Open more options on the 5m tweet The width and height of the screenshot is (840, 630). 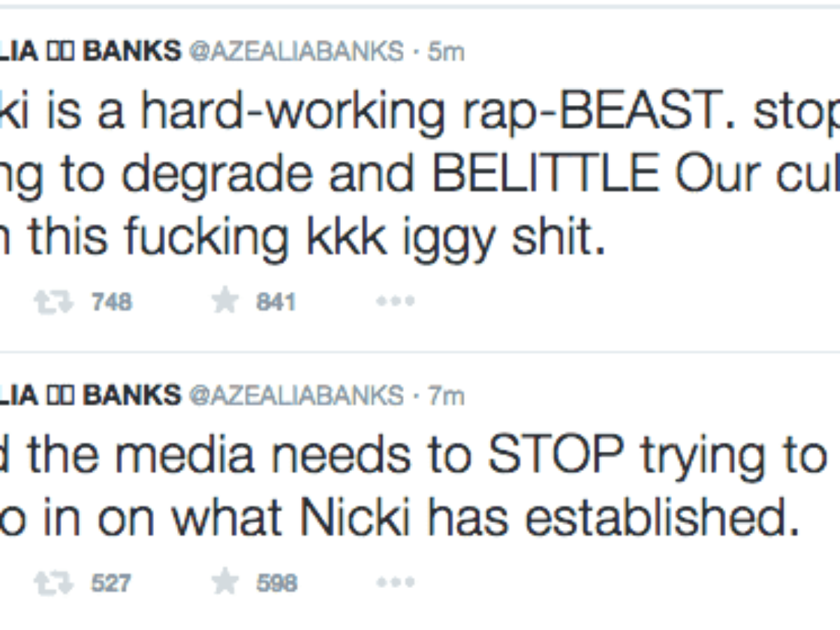395,302
